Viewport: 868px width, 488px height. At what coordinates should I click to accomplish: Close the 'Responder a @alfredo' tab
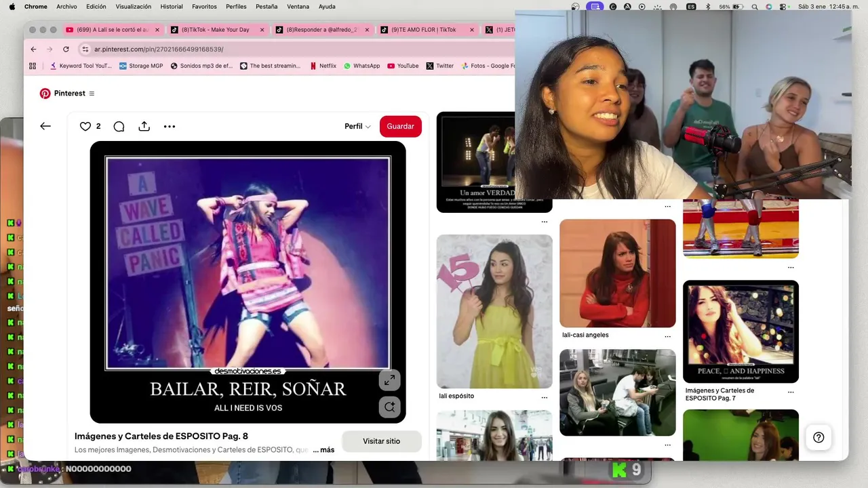[368, 30]
